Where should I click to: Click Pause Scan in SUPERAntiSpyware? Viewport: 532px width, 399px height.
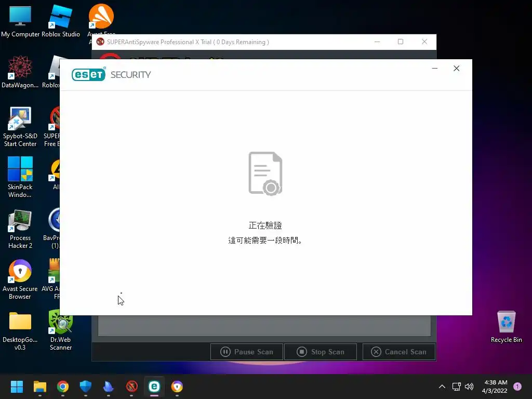(x=247, y=352)
